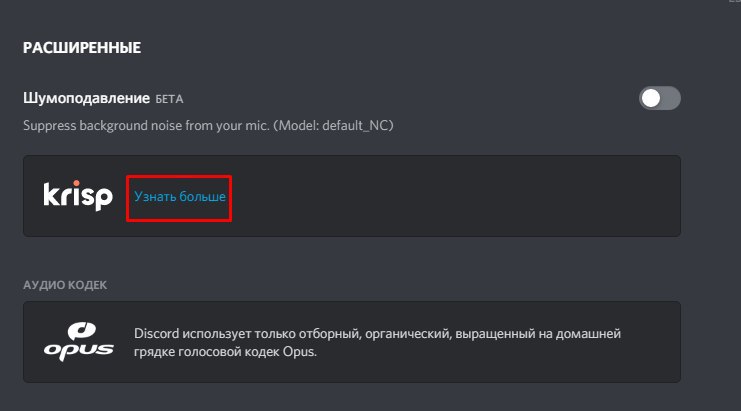
Task: Enable the Шумоподавление noise suppression switch
Action: pos(660,98)
